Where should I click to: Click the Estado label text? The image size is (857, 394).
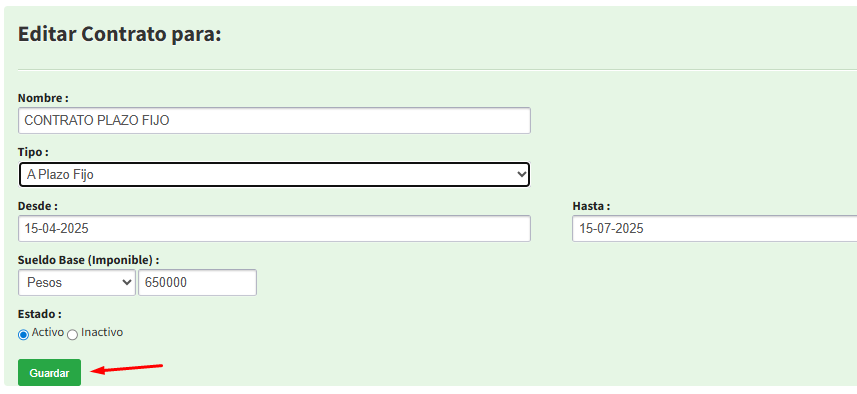tap(40, 314)
